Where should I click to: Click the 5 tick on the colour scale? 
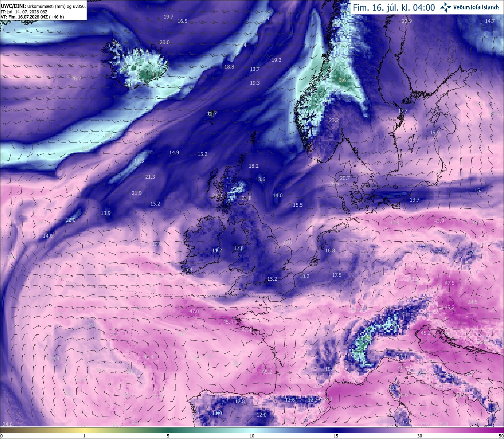click(168, 436)
